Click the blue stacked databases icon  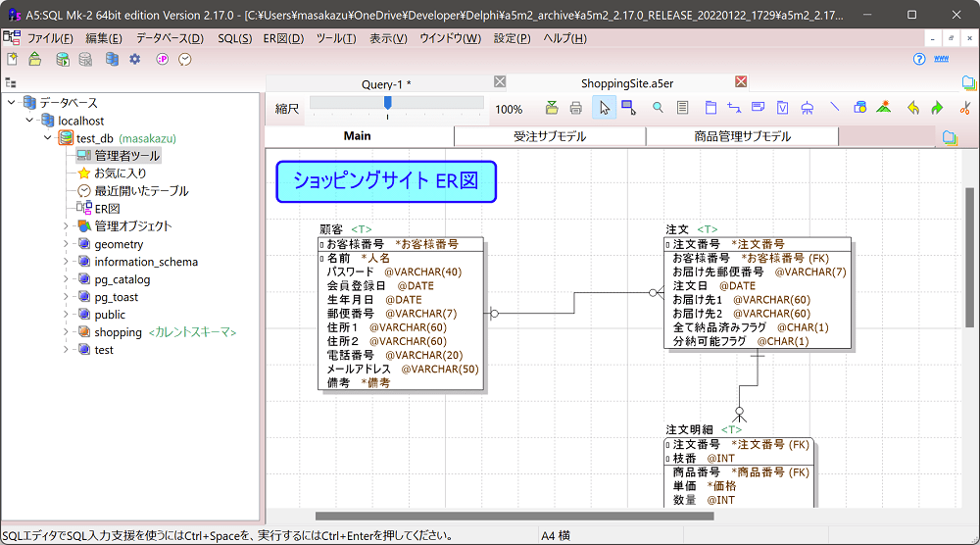pos(112,60)
